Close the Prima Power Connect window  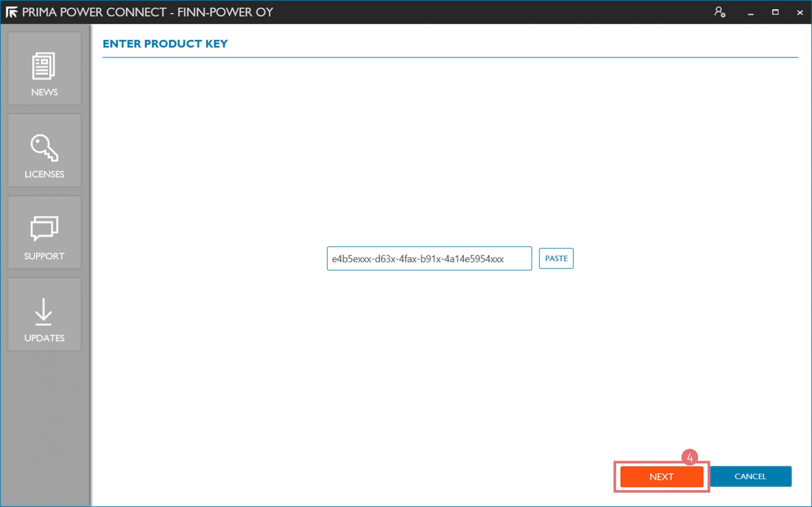[x=800, y=12]
